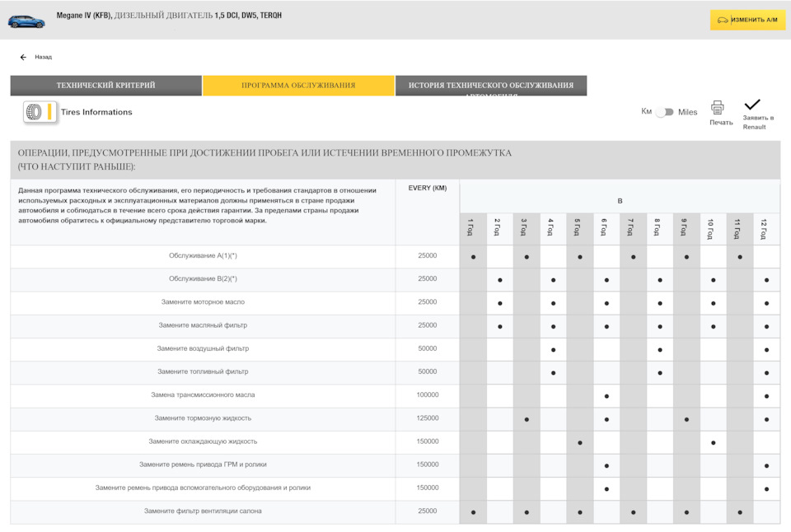The image size is (791, 532).
Task: Click the Назад link text
Action: pyautogui.click(x=44, y=57)
